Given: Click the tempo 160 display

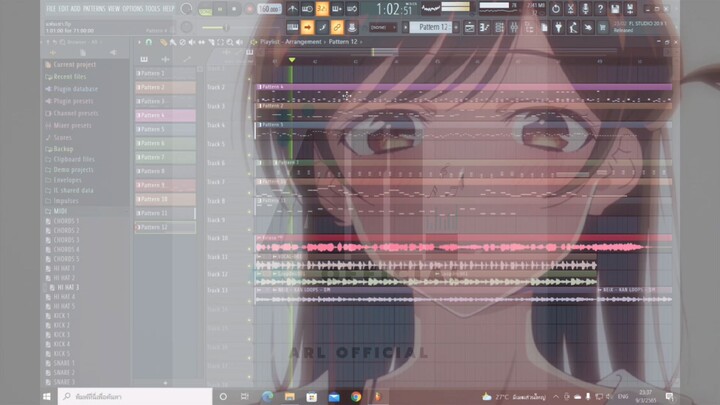Looking at the screenshot, I should [269, 9].
